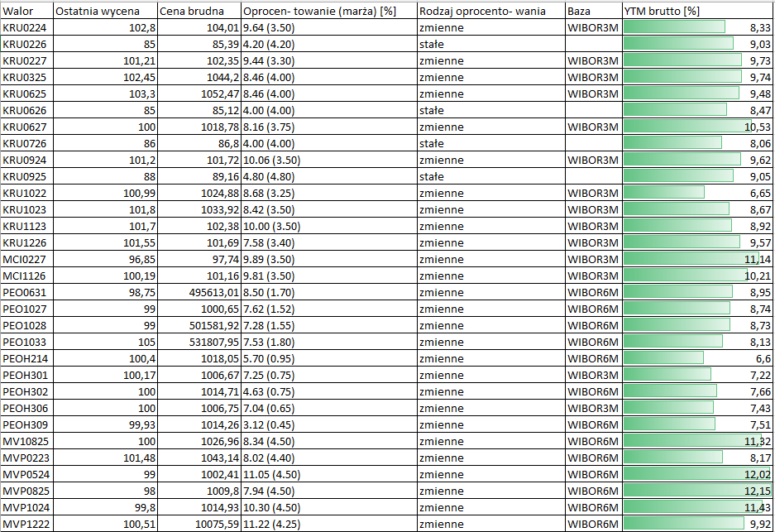Select the KRU0227 cell

tap(26, 61)
